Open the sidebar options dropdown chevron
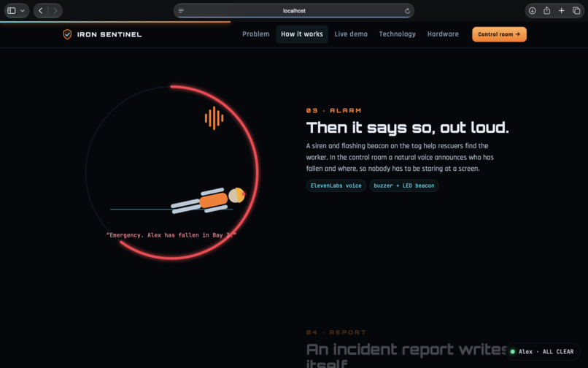 coord(23,10)
